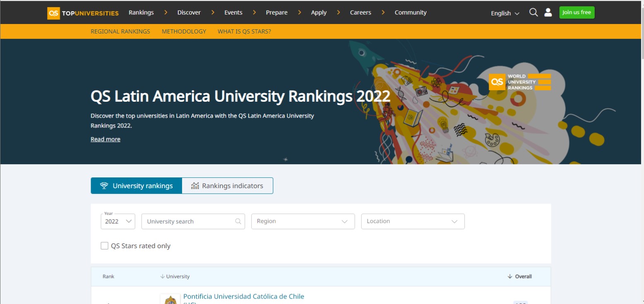Viewport: 644px width, 304px height.
Task: Click the Rank column header
Action: click(108, 276)
